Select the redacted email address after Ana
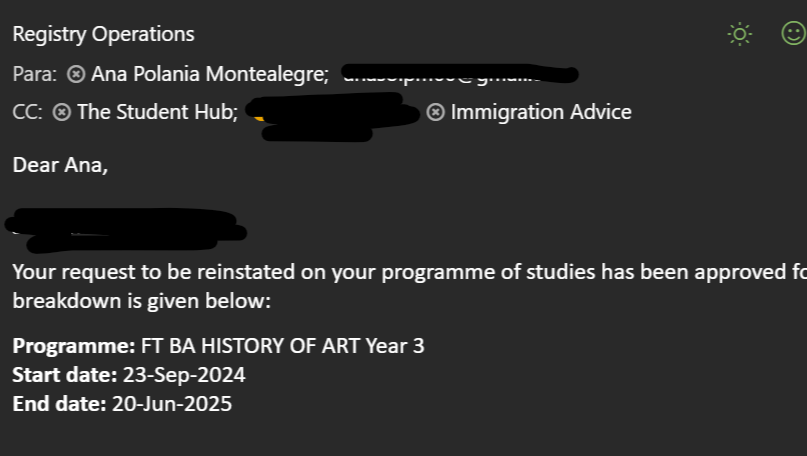The width and height of the screenshot is (807, 456). pos(458,73)
